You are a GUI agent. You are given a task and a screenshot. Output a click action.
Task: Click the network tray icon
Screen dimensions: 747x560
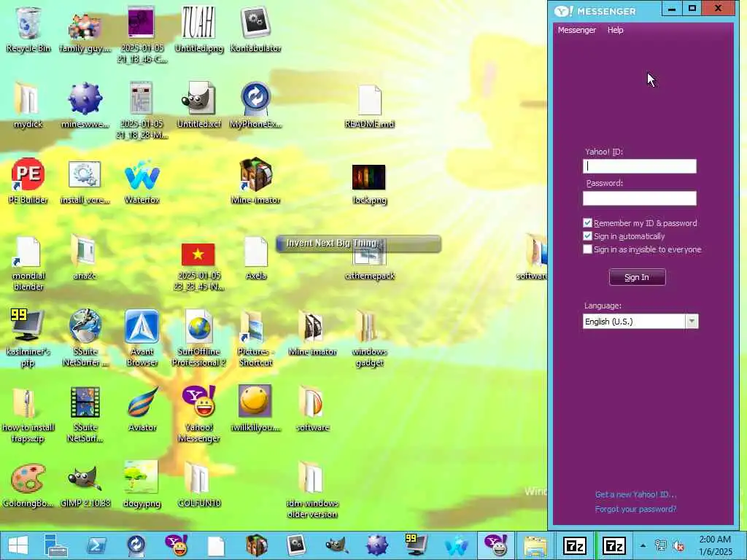pyautogui.click(x=661, y=545)
